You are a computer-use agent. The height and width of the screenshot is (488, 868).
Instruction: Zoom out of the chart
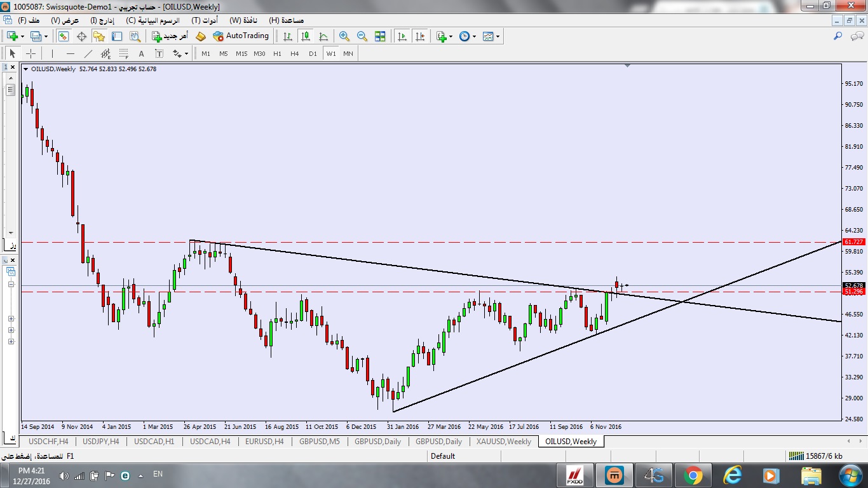(362, 36)
